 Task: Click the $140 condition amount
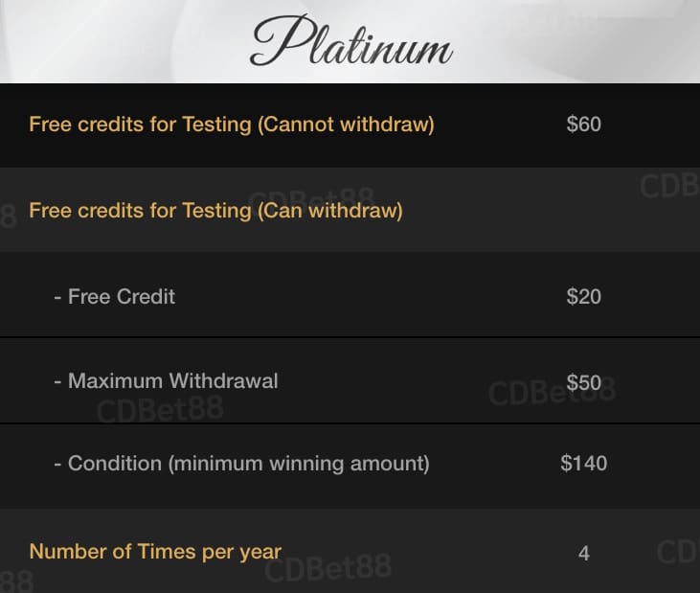(x=583, y=463)
